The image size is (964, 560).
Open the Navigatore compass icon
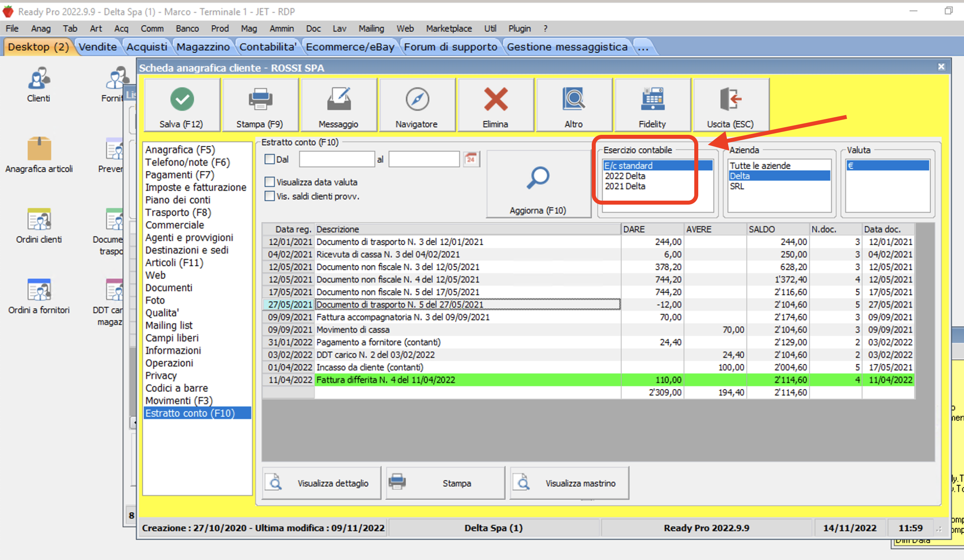click(417, 99)
